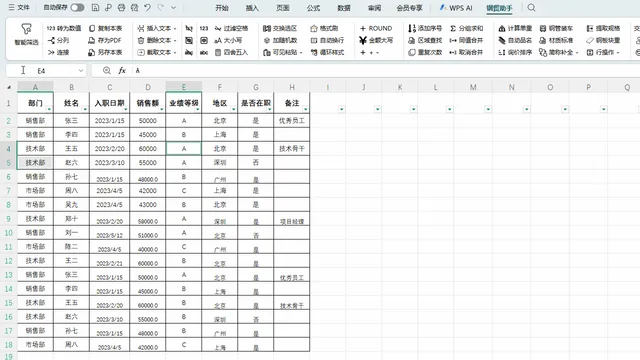Switch to the 数据 ribbon tab
Viewport: 640px width, 360px height.
coord(344,8)
